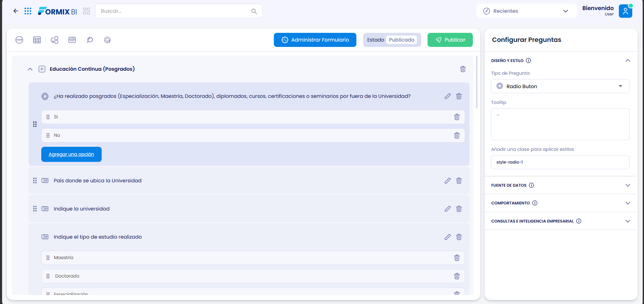Open the flow diagram toolbar icon
This screenshot has height=304, width=644.
pos(55,40)
